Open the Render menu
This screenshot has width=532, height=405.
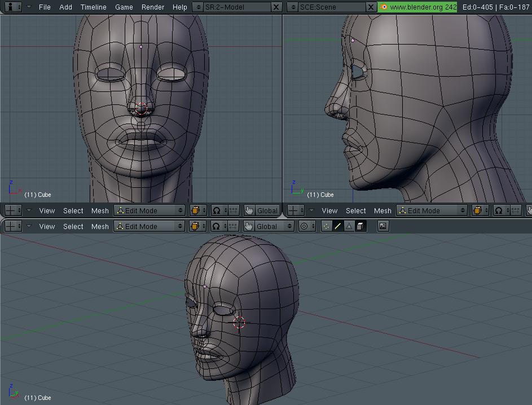click(152, 7)
